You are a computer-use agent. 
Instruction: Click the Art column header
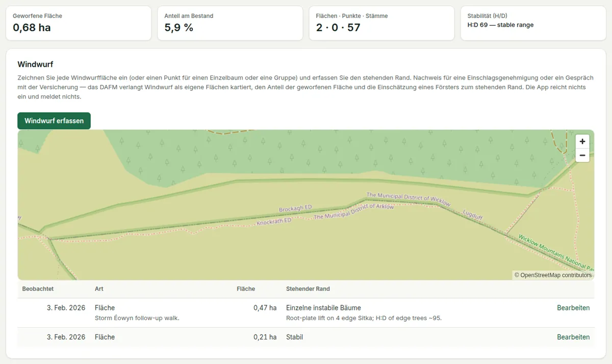tap(99, 289)
